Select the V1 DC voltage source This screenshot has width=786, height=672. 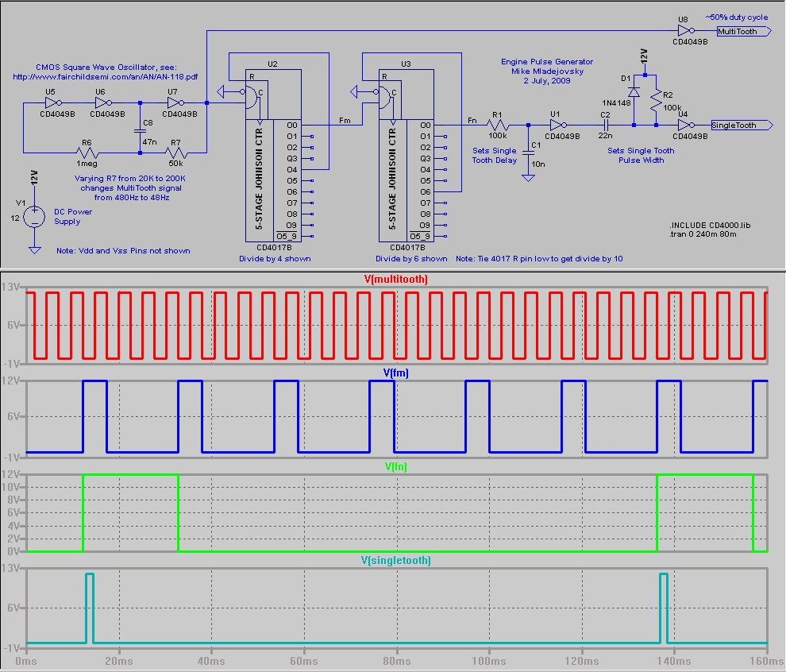35,217
